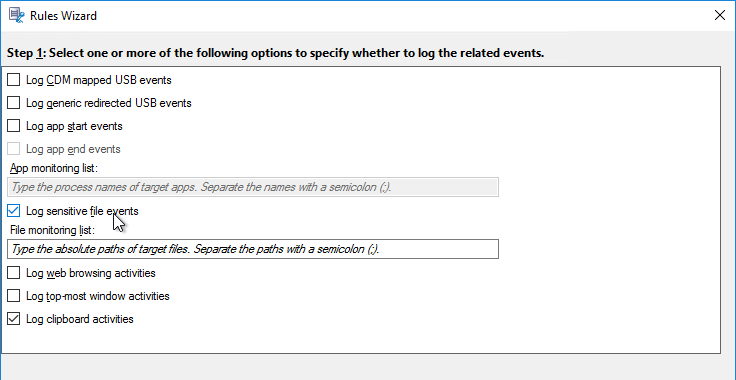The image size is (736, 380).
Task: Check the Log app start events box
Action: [14, 126]
